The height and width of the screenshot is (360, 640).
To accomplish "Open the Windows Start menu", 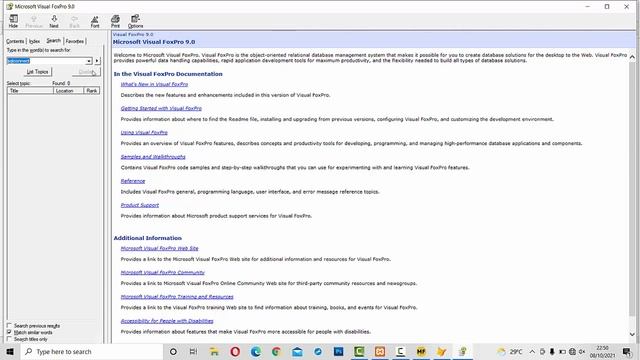I will click(10, 351).
